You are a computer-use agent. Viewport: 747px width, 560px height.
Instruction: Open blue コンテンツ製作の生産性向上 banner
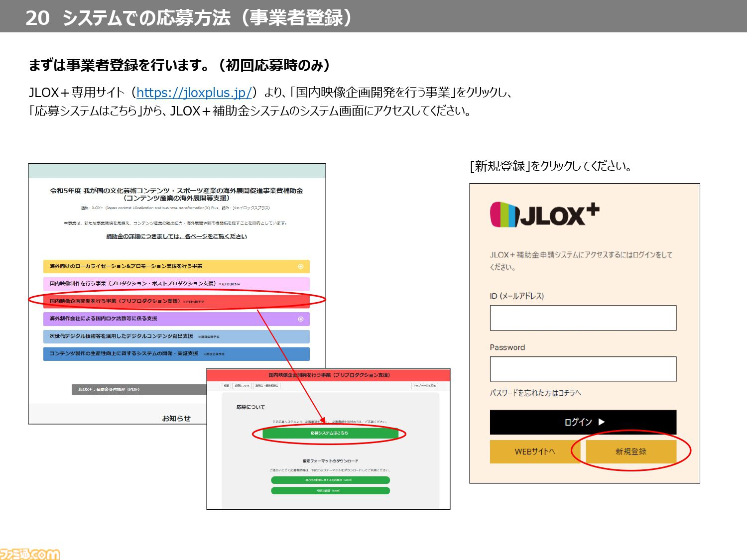click(x=176, y=354)
